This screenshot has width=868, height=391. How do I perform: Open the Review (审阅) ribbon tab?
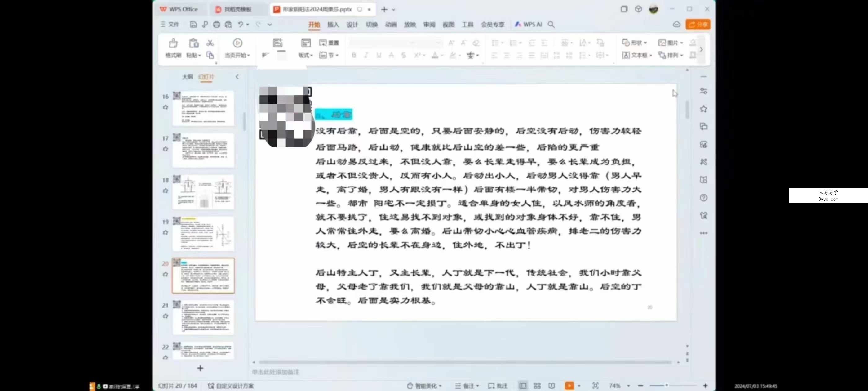429,25
